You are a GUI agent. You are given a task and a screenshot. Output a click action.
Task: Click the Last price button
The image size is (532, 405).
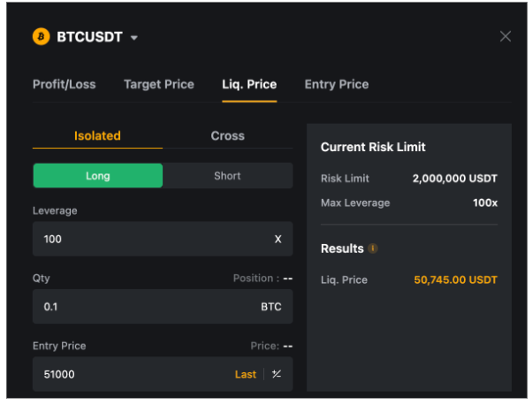pyautogui.click(x=246, y=374)
